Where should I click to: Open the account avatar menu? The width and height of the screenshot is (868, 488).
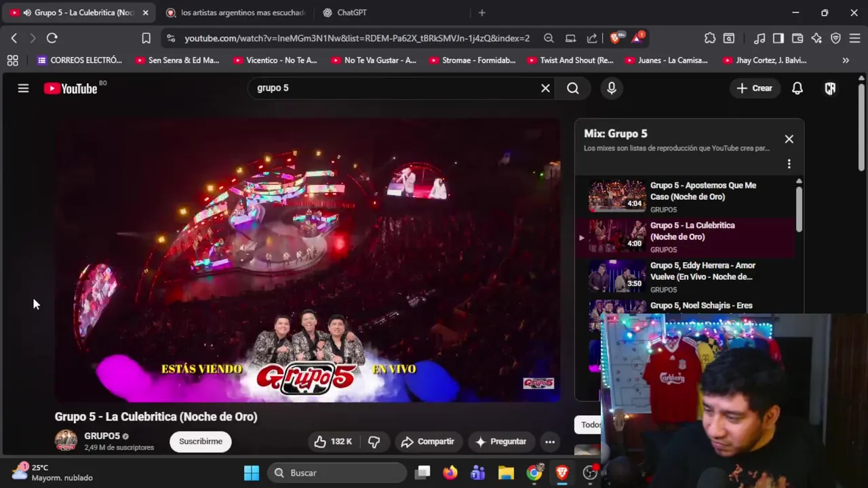(x=830, y=88)
